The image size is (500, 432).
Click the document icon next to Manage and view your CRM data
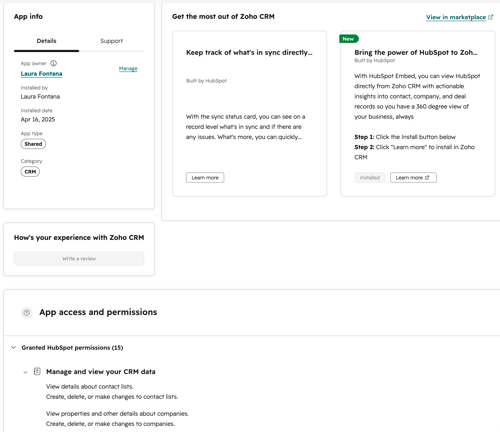pos(37,371)
